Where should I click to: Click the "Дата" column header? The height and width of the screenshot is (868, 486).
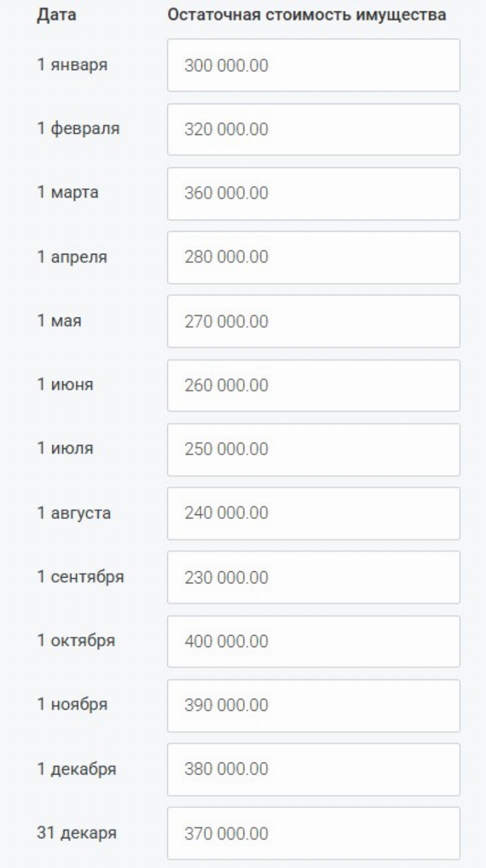[56, 15]
